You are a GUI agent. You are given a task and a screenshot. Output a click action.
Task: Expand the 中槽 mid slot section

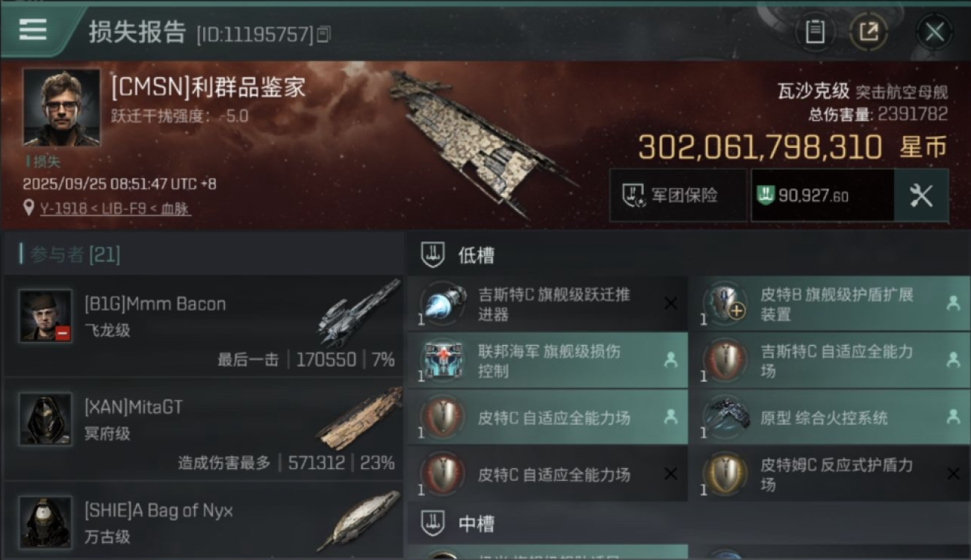pos(687,523)
